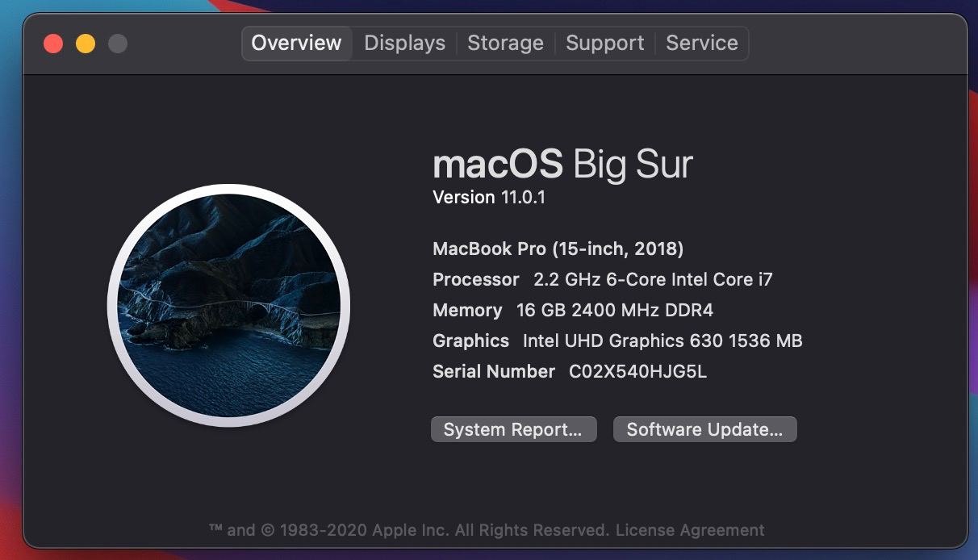Minimize the window with the yellow button
The image size is (978, 560).
(x=86, y=44)
